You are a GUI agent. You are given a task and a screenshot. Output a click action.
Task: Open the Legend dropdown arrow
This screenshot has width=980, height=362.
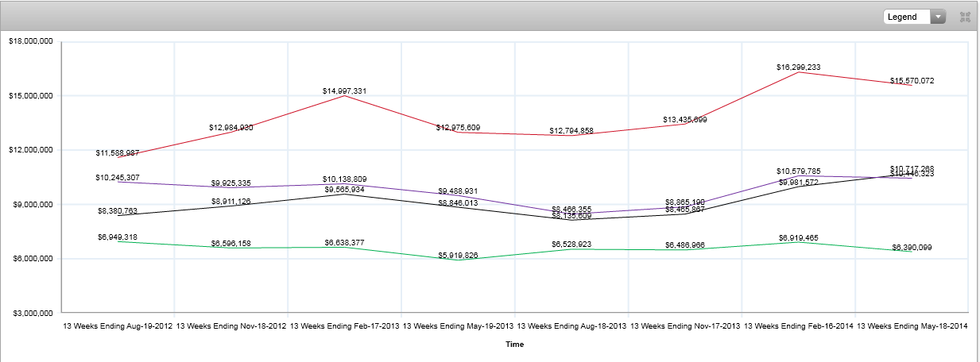[938, 17]
